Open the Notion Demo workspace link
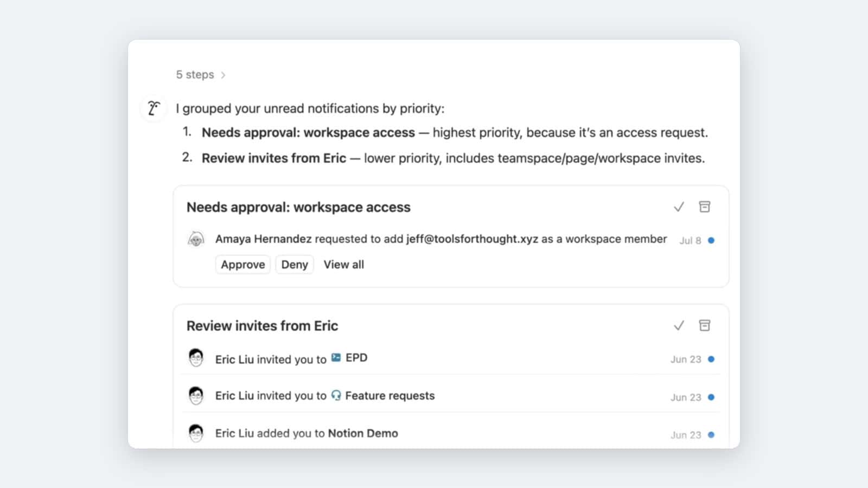Screen dimensions: 868x488 [x=363, y=433]
